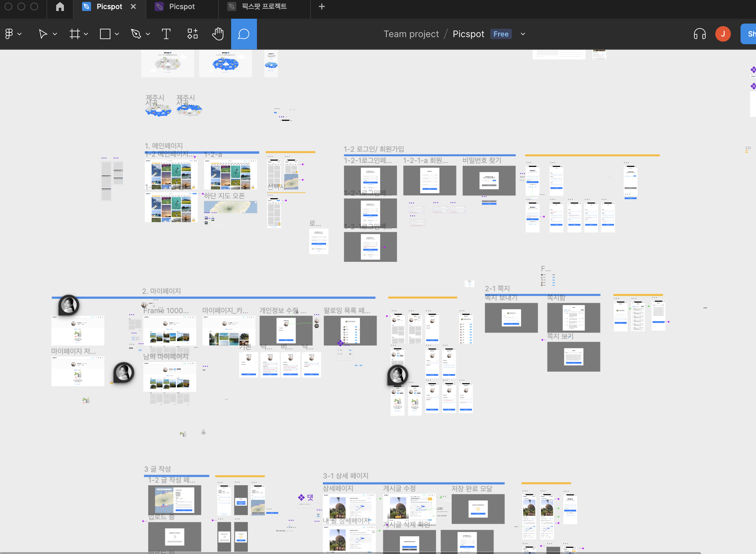Expand Frame tool options chevron
This screenshot has width=756, height=554.
coord(86,34)
